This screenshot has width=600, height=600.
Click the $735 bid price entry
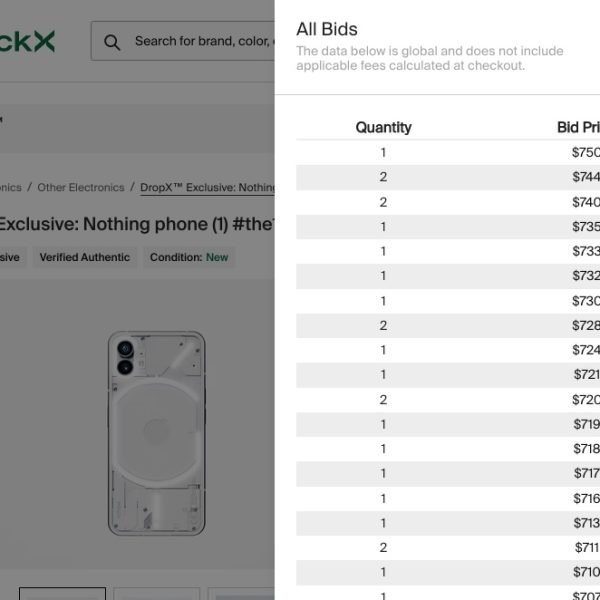586,227
